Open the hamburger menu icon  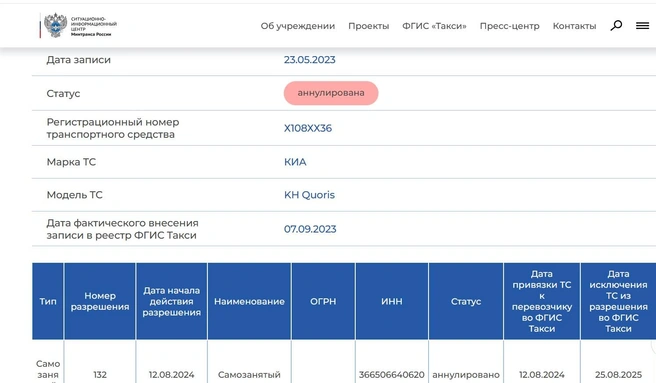point(642,26)
